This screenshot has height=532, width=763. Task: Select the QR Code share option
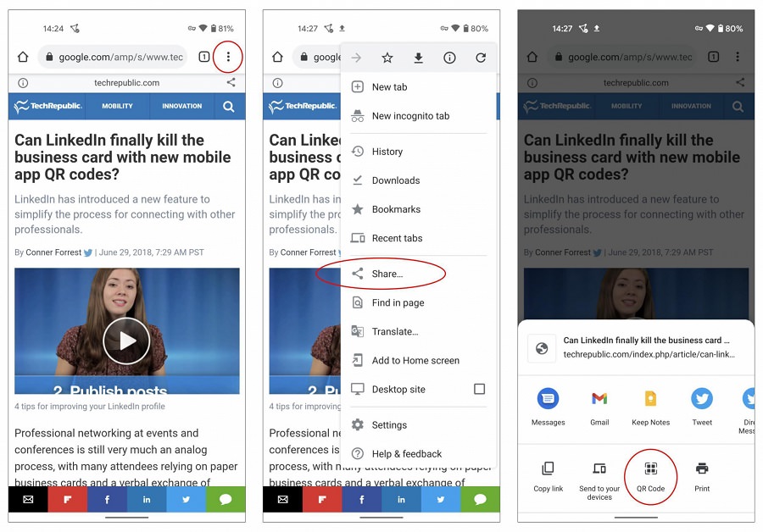click(650, 477)
